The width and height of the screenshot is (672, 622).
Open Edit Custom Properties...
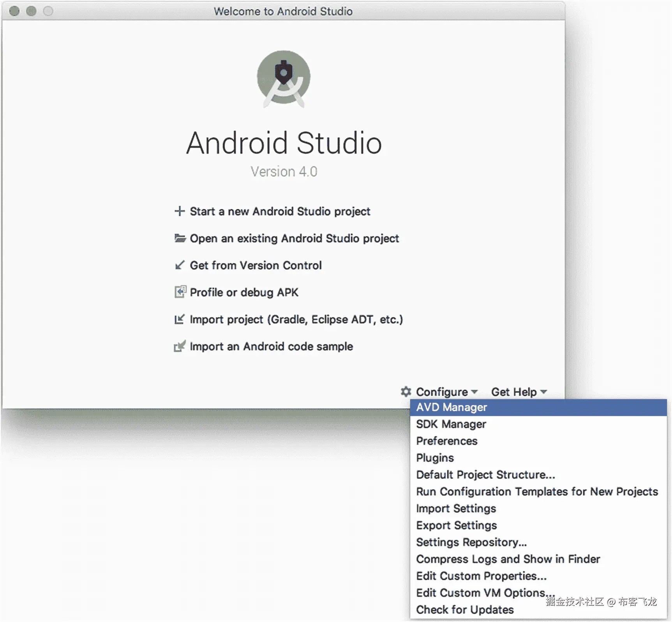tap(538, 576)
